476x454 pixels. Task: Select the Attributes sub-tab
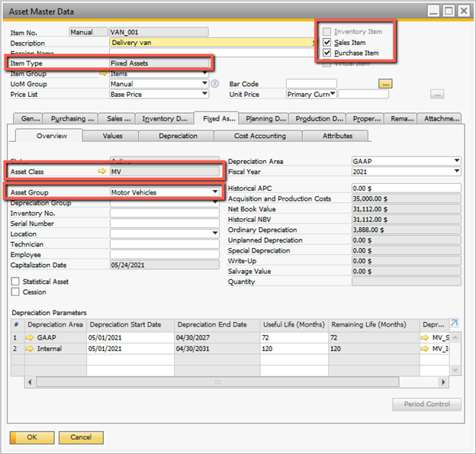336,136
